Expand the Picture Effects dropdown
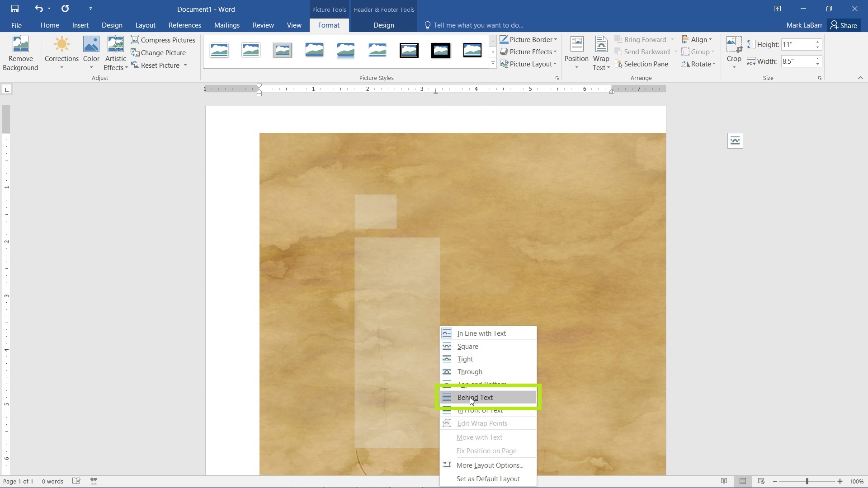 pyautogui.click(x=528, y=51)
